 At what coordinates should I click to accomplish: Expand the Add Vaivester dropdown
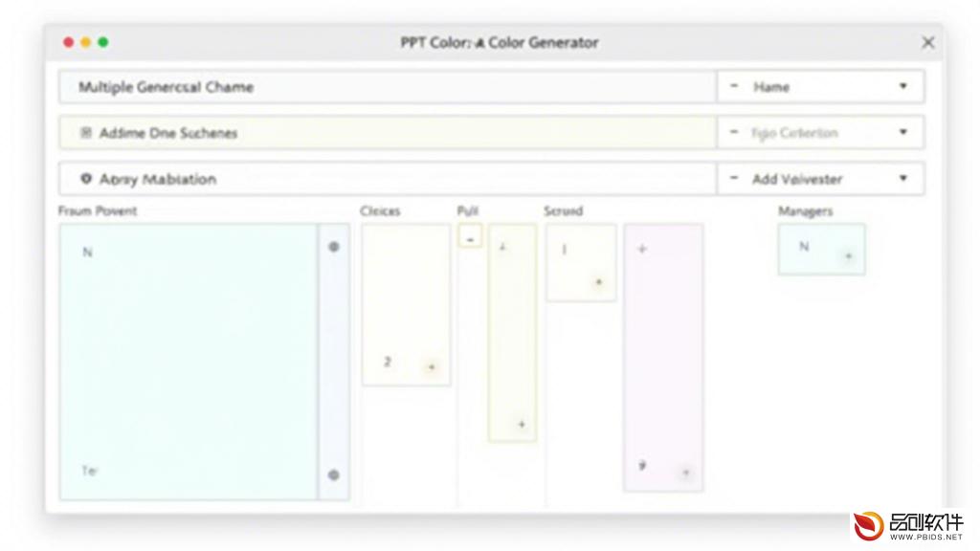903,179
